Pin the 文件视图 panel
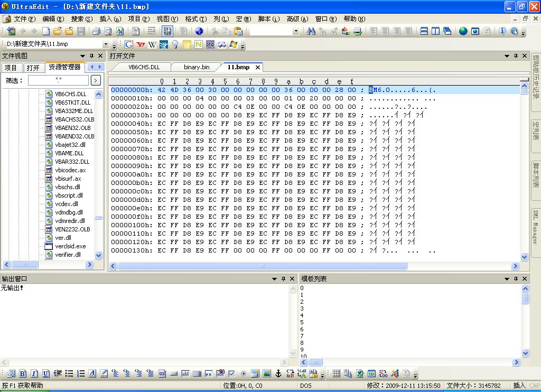 point(91,56)
